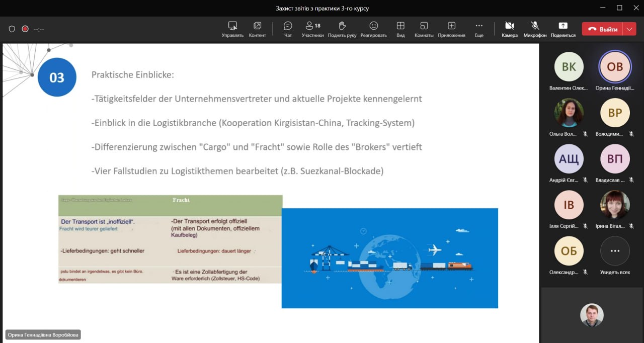Open breakout rooms
The image size is (644, 343).
point(424,29)
